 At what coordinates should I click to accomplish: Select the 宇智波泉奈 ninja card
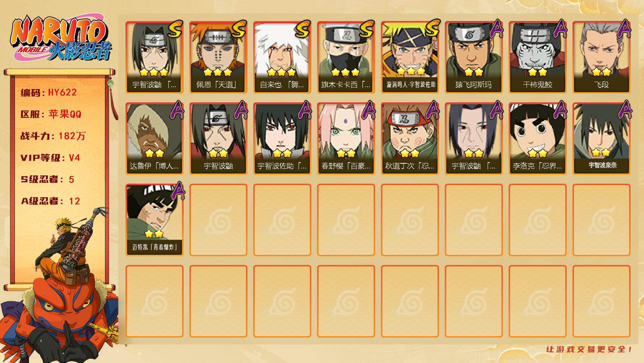coord(601,139)
